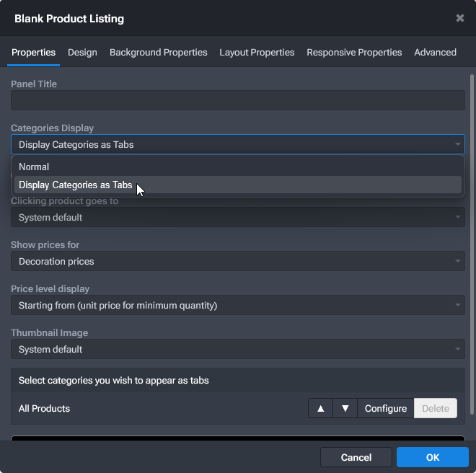Open the Thumbnail Image dropdown
The width and height of the screenshot is (476, 473).
click(237, 349)
